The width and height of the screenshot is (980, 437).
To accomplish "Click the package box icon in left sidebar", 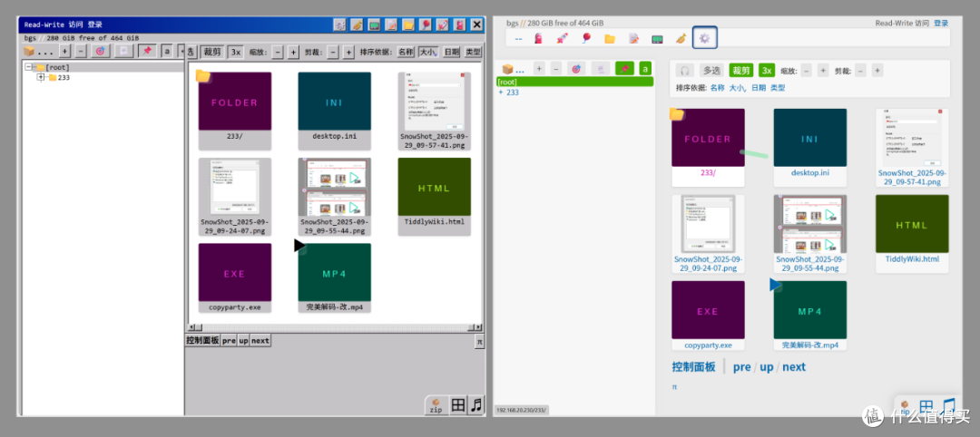I will [29, 51].
